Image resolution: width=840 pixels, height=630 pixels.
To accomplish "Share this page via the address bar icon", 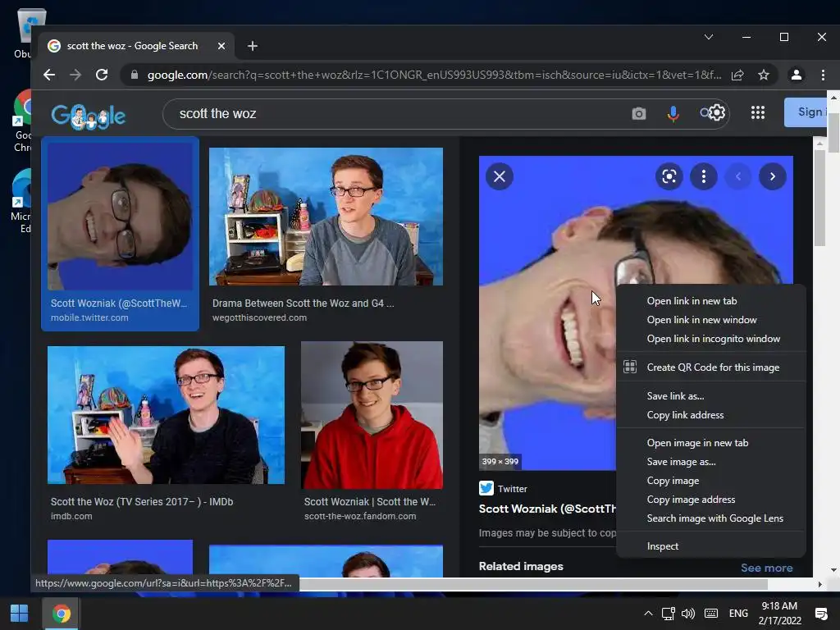I will [737, 75].
